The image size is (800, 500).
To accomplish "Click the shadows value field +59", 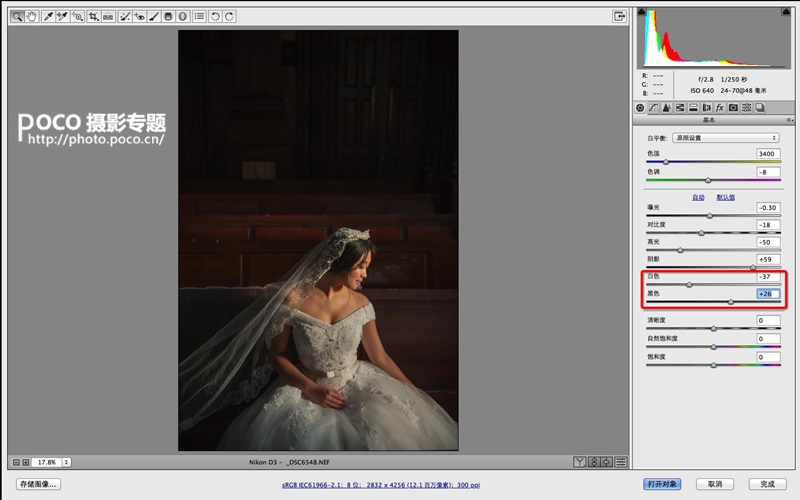I will point(768,260).
